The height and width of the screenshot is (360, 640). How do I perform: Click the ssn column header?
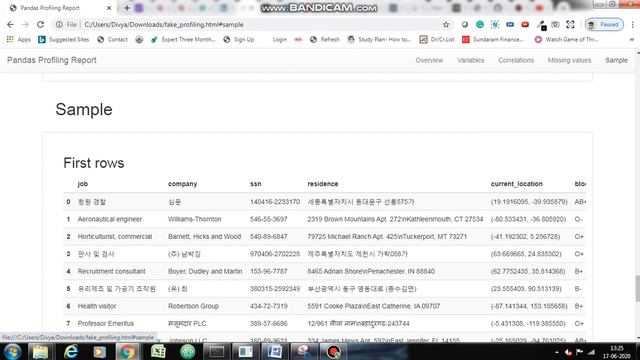pyautogui.click(x=256, y=184)
